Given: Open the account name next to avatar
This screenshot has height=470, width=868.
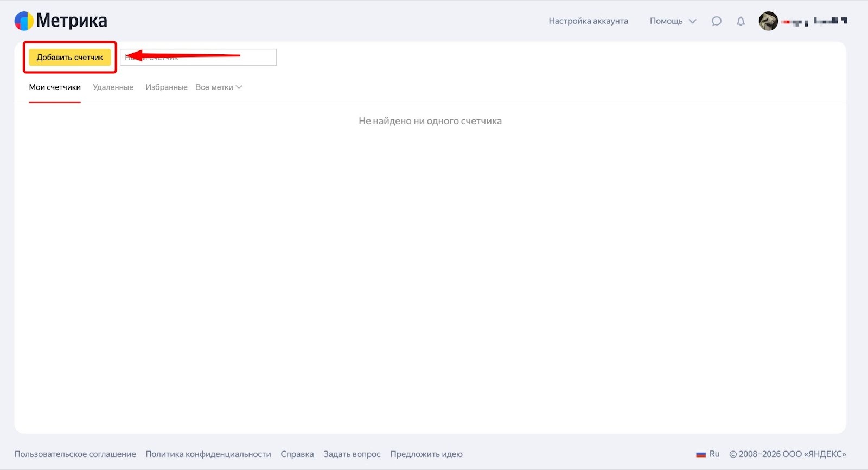Looking at the screenshot, I should [x=814, y=21].
